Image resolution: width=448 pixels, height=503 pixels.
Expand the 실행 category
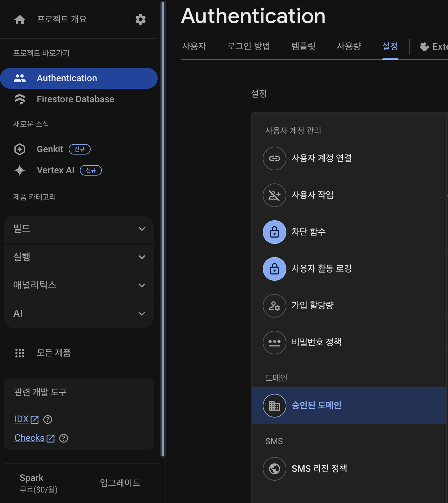(x=79, y=257)
